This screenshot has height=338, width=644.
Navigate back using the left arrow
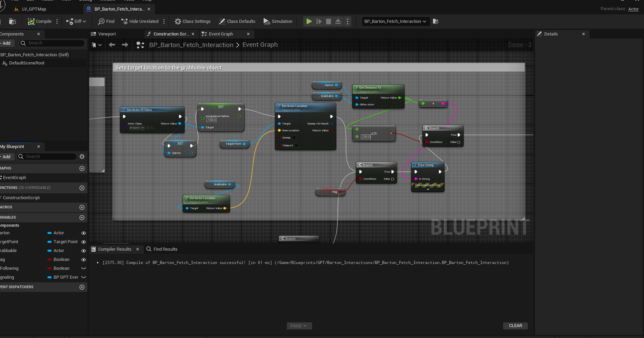(x=112, y=45)
